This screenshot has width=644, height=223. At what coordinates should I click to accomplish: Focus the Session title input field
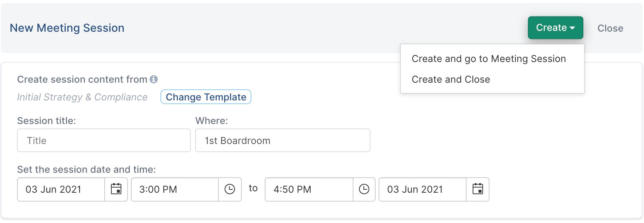pos(104,140)
